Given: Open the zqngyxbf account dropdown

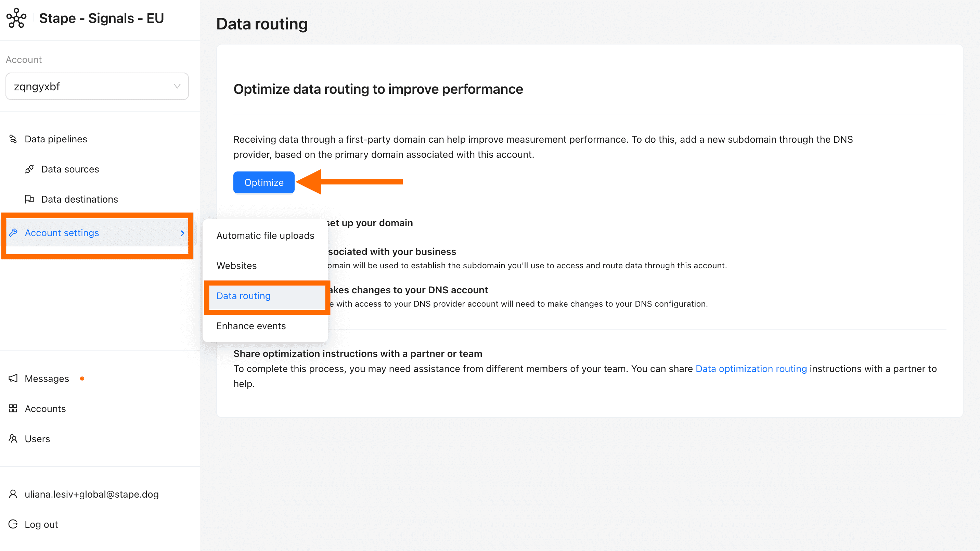Looking at the screenshot, I should point(97,86).
